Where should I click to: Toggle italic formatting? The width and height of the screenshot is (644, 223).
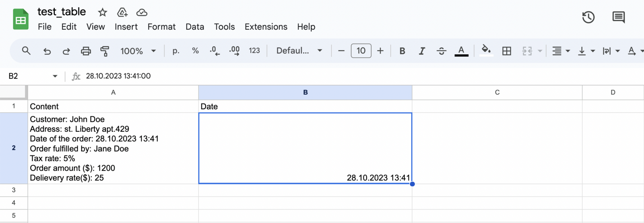pos(422,51)
